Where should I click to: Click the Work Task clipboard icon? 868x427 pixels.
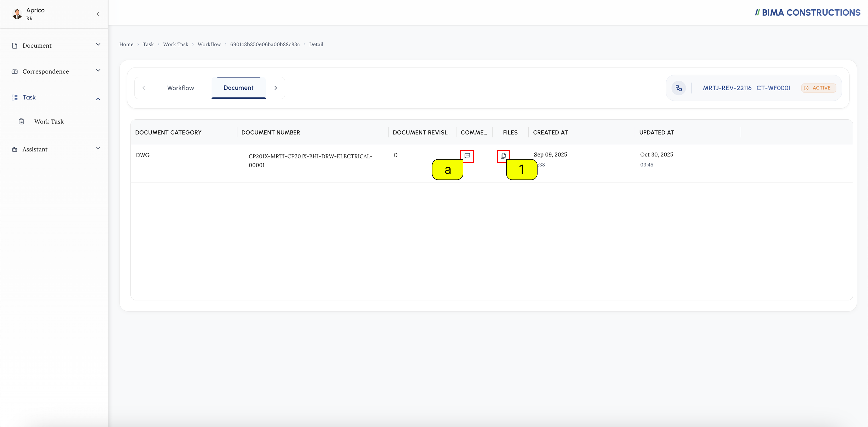pyautogui.click(x=21, y=121)
